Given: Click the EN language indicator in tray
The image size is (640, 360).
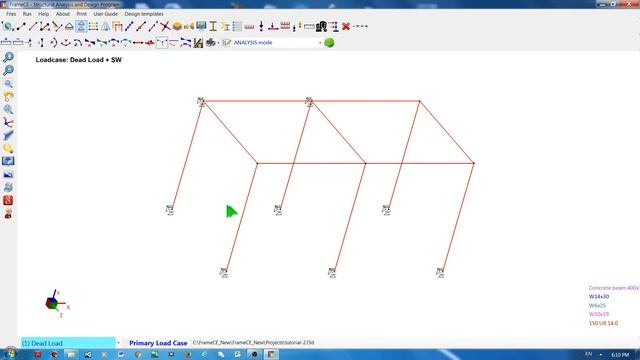Looking at the screenshot, I should (x=588, y=354).
